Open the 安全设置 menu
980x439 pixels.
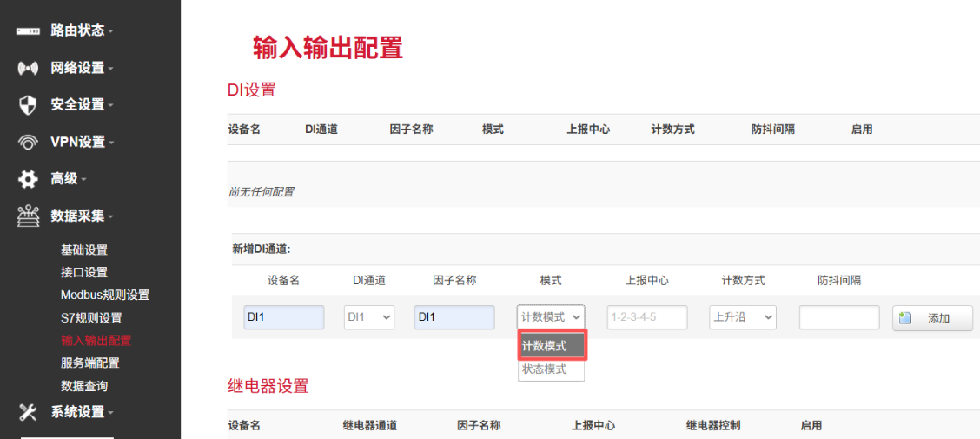coord(82,104)
